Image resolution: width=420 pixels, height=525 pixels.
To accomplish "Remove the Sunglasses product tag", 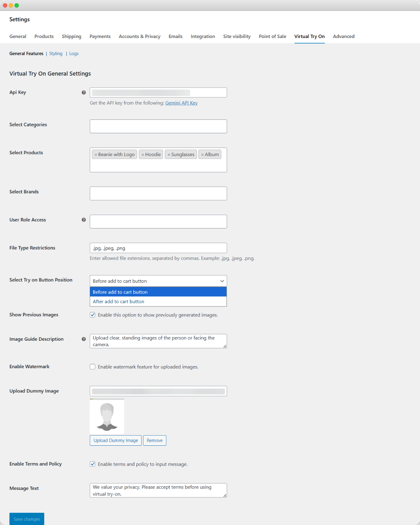I will [169, 155].
